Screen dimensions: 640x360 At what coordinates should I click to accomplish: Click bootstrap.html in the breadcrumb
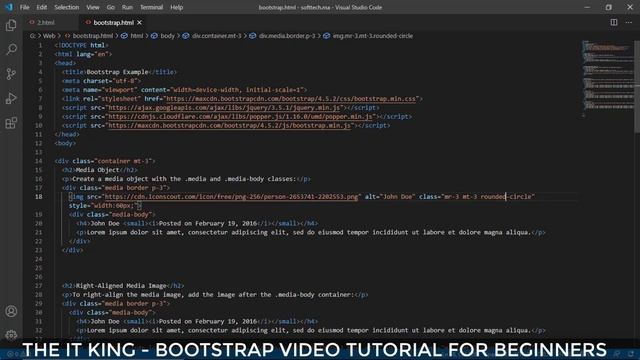(93, 36)
